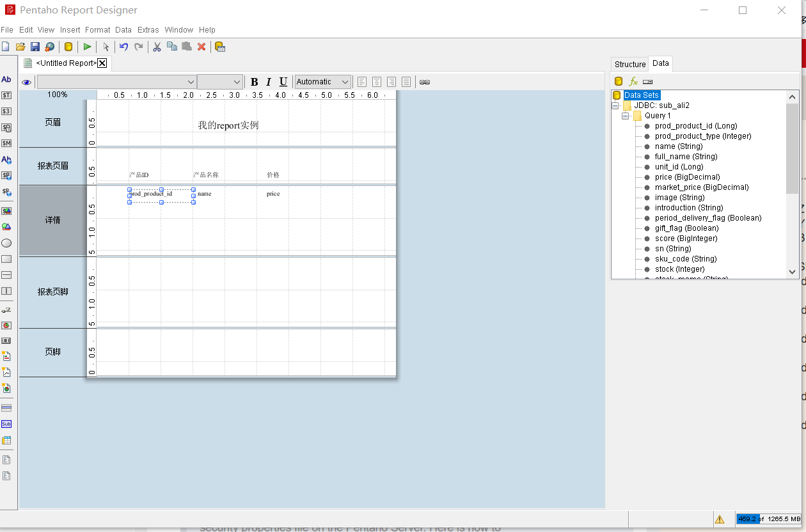Collapse the JDBC: sub_ali2 tree node
Screen dimensions: 806x532
click(x=615, y=106)
